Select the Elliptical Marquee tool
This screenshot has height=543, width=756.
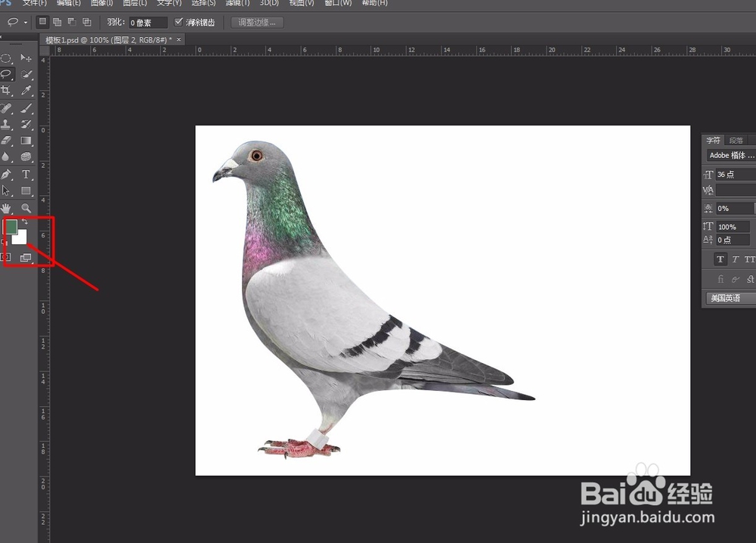(6, 58)
